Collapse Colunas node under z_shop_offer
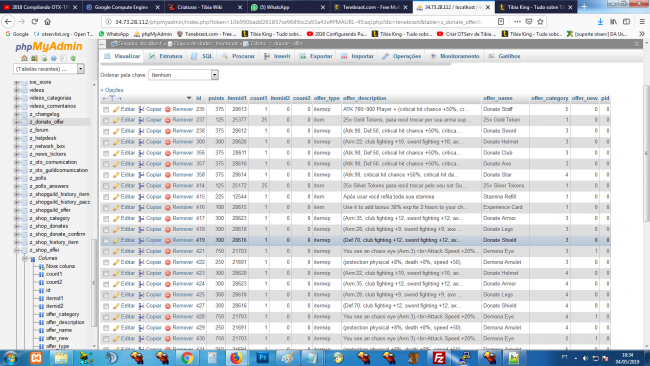The width and height of the screenshot is (650, 366). [25, 258]
